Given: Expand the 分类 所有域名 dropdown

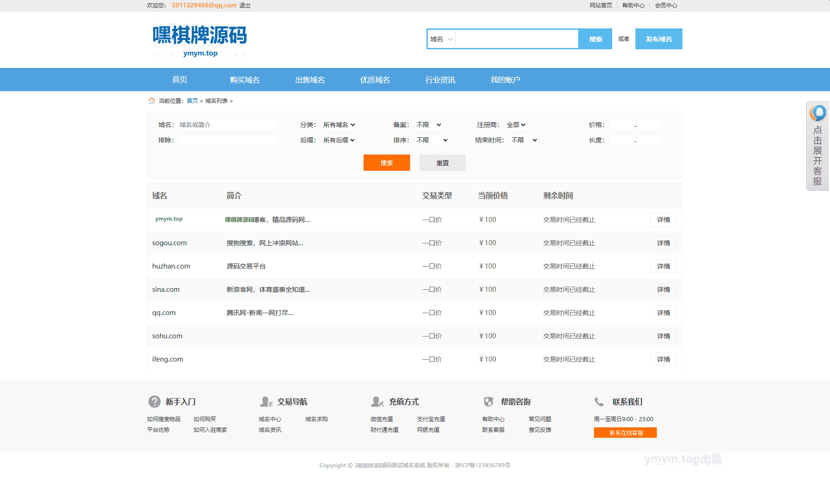Looking at the screenshot, I should [x=339, y=125].
